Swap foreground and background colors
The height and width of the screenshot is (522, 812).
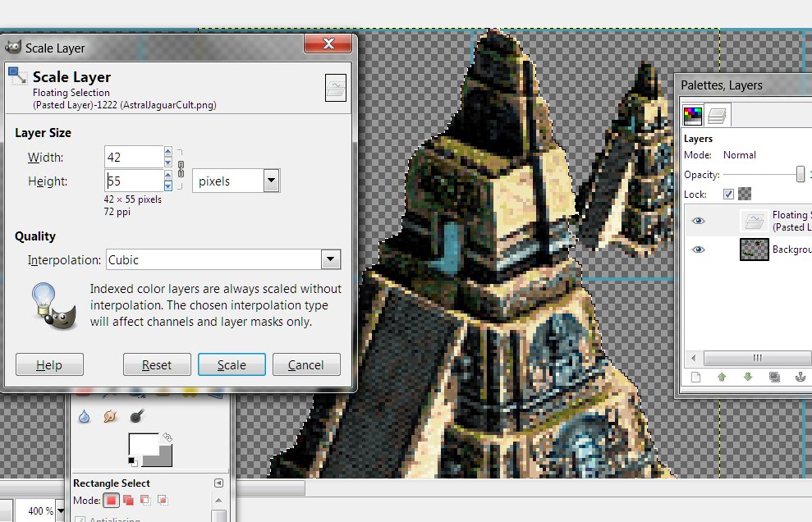point(167,437)
